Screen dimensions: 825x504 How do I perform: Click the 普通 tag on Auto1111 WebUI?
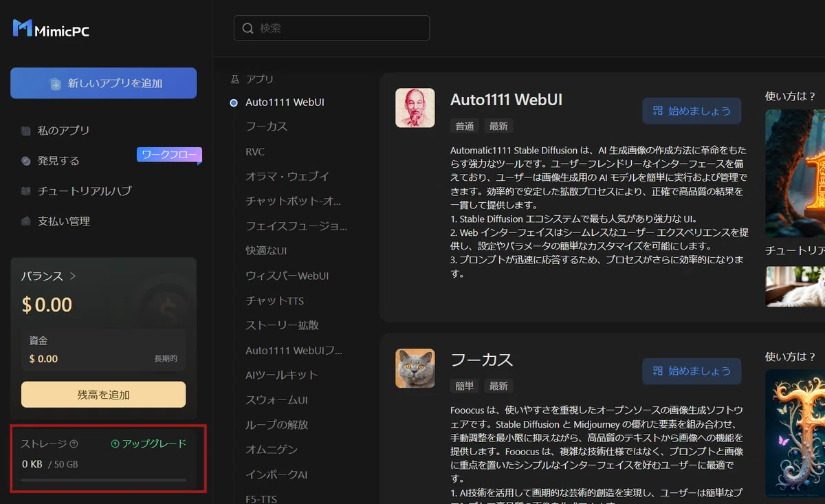(465, 126)
